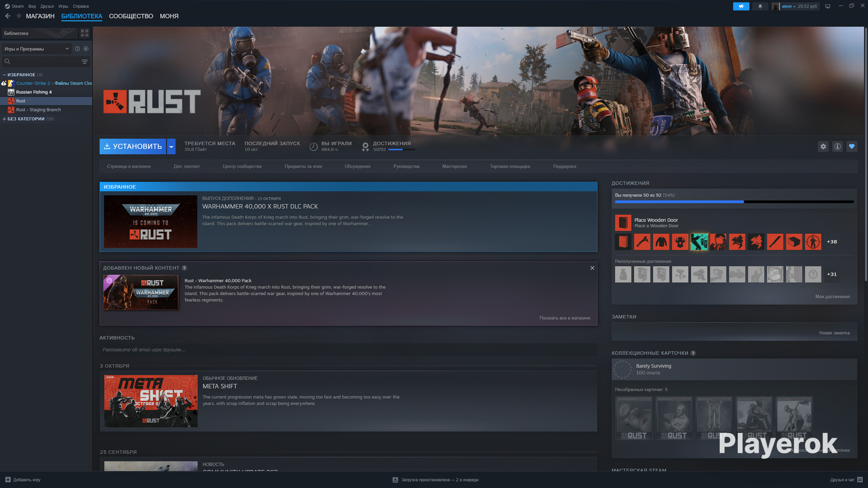Open the Справка menu
Image resolution: width=868 pixels, height=488 pixels.
pyautogui.click(x=81, y=6)
